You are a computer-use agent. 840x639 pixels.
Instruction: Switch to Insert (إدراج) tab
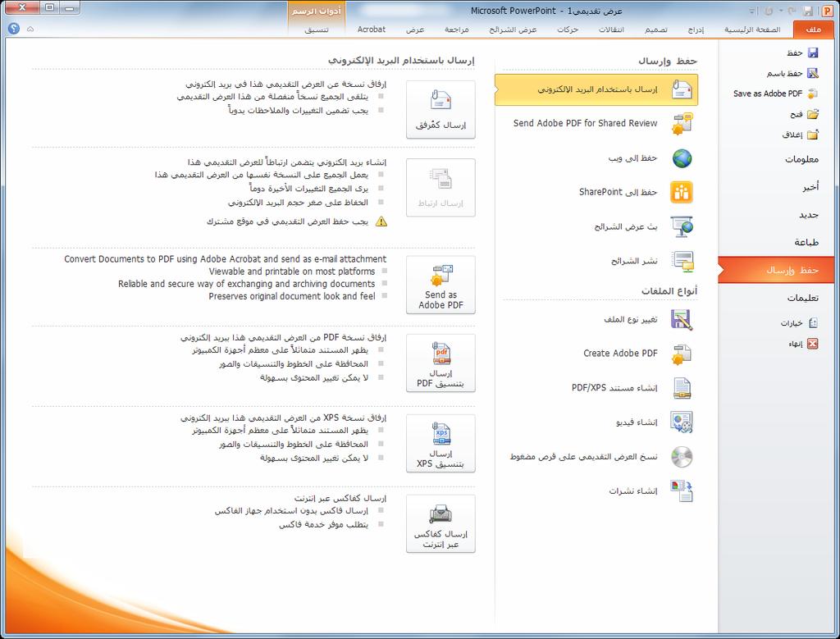(696, 30)
